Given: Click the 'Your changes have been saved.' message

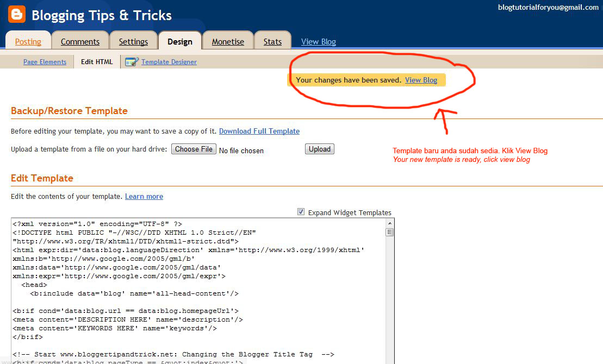Looking at the screenshot, I should coord(349,80).
